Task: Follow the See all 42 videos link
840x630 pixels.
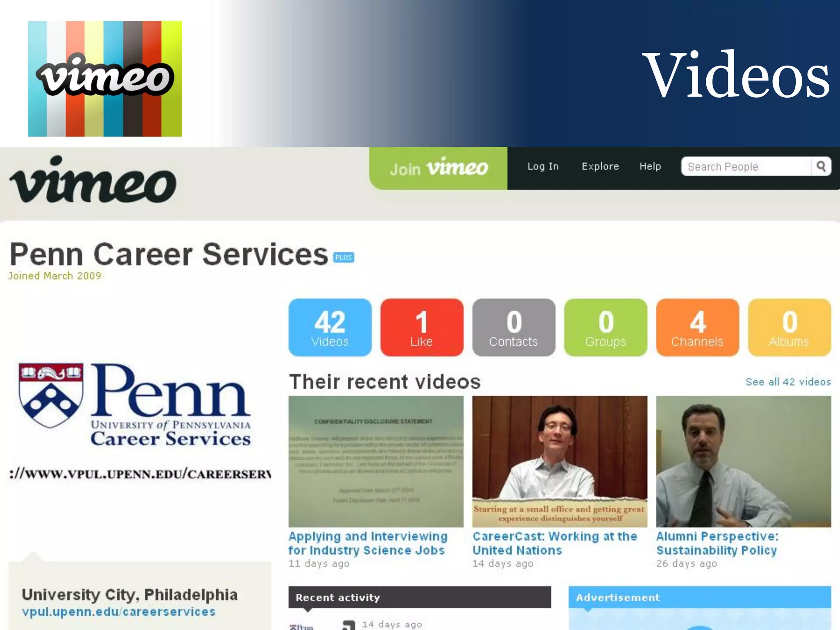Action: click(788, 382)
